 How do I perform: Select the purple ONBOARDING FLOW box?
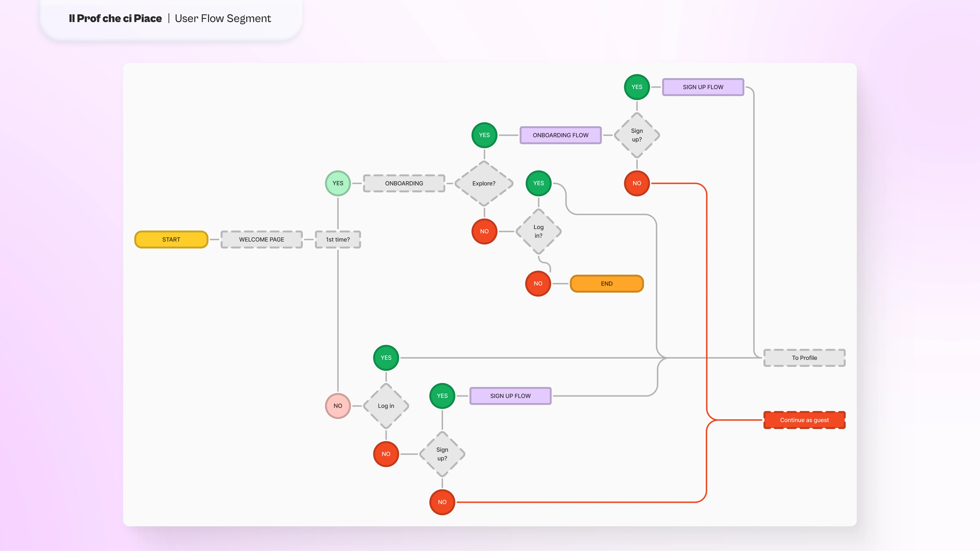(x=560, y=135)
